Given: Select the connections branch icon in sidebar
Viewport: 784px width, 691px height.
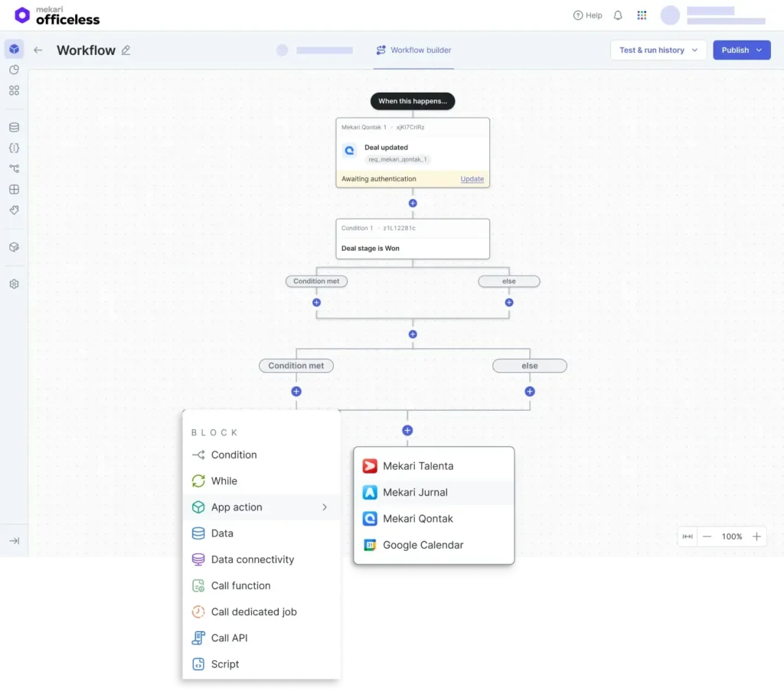Looking at the screenshot, I should 14,168.
